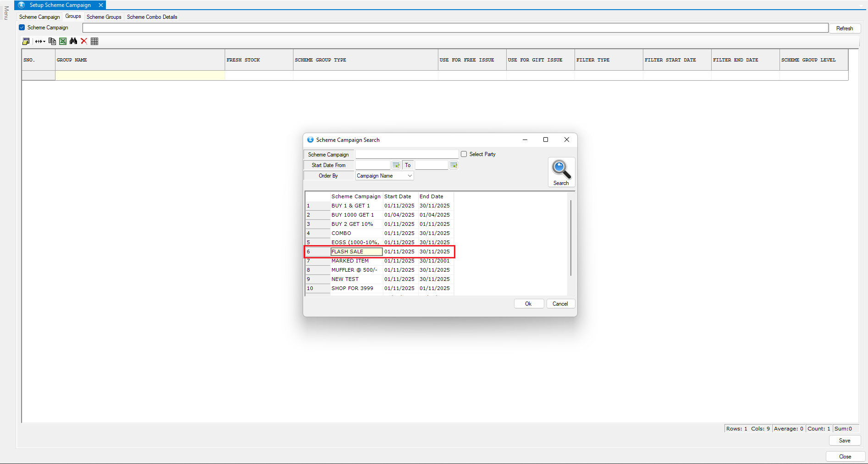
Task: Uncheck the Scheme Campaign checkbox
Action: (x=22, y=28)
